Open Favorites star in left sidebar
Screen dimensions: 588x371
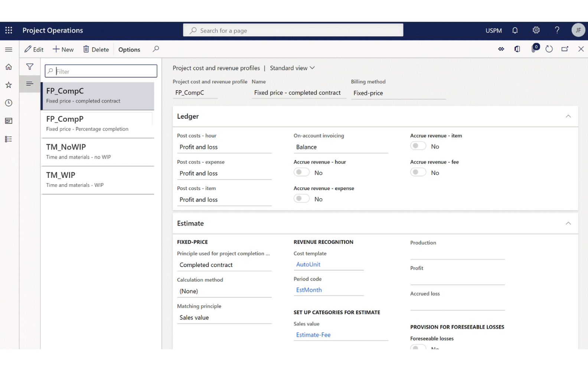[9, 85]
